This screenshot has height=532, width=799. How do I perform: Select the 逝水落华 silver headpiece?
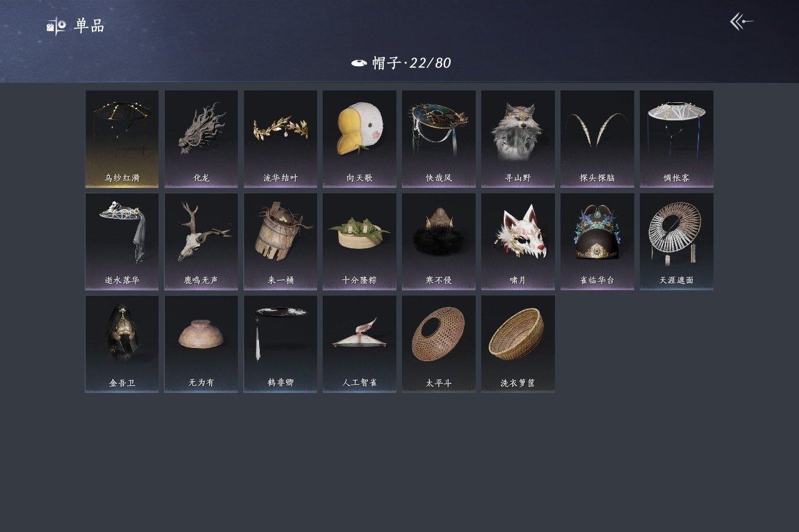point(122,241)
